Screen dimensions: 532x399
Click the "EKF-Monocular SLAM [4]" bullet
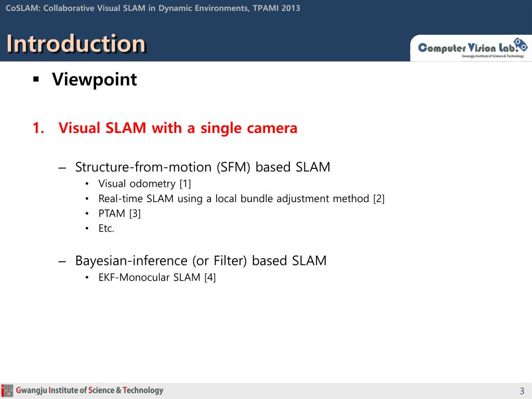pyautogui.click(x=157, y=277)
